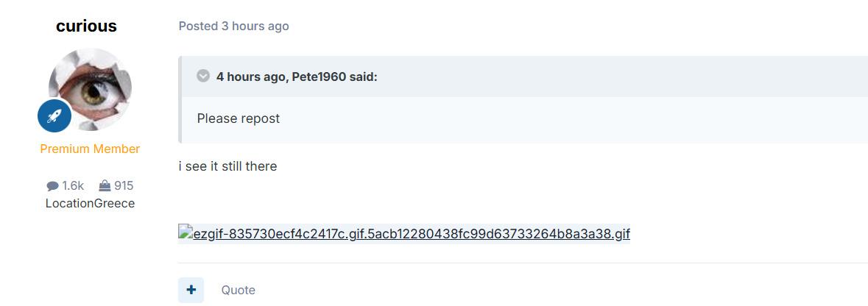Click the speech bubble posts icon
Viewport: 868px width, 306px height.
(x=52, y=186)
